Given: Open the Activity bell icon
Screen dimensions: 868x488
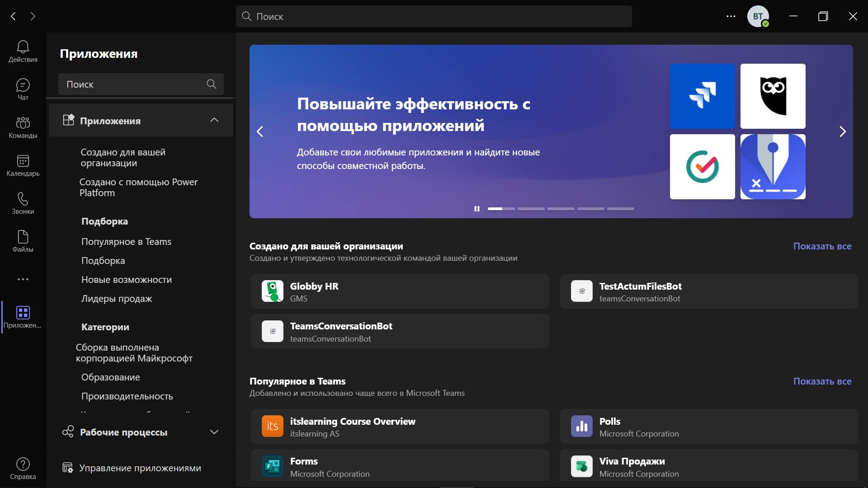Looking at the screenshot, I should click(23, 52).
